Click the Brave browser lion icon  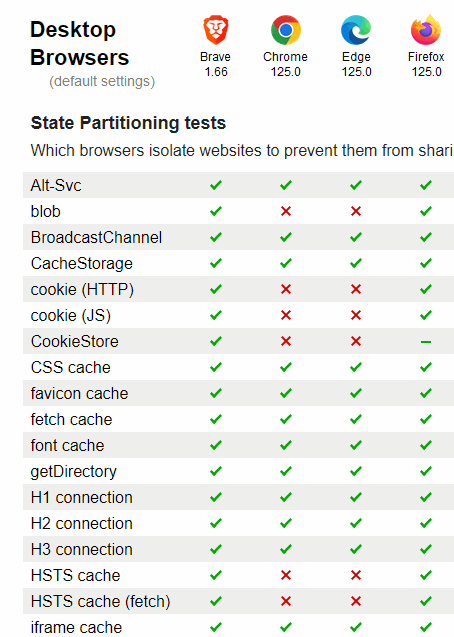[x=216, y=30]
